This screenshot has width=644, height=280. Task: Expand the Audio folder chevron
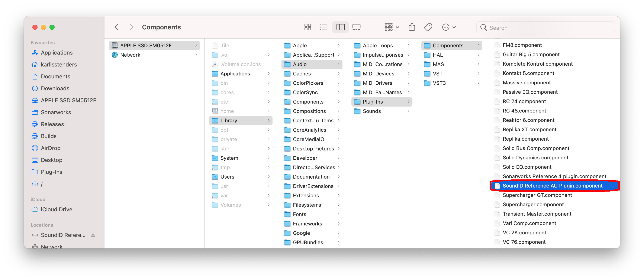338,64
